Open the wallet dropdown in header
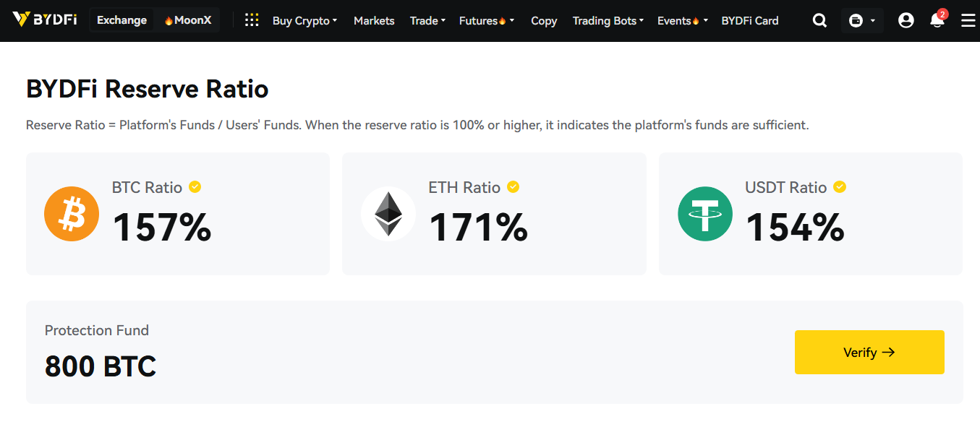 862,21
